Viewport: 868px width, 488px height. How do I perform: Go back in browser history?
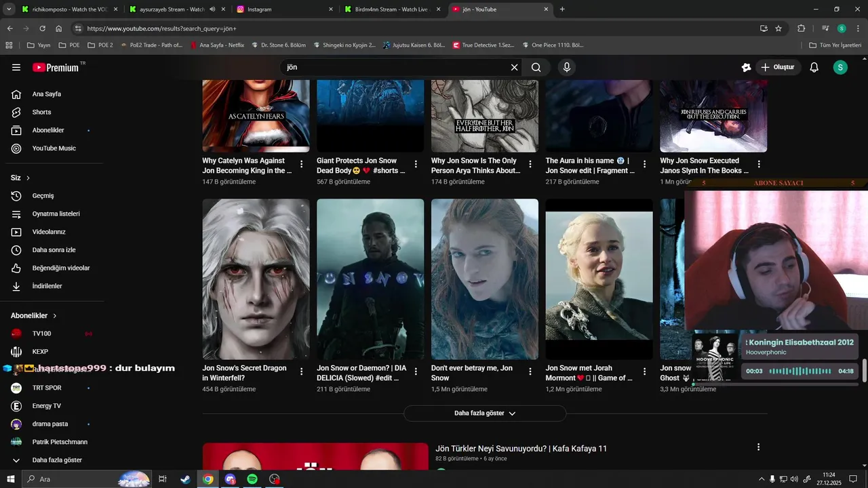[x=9, y=28]
